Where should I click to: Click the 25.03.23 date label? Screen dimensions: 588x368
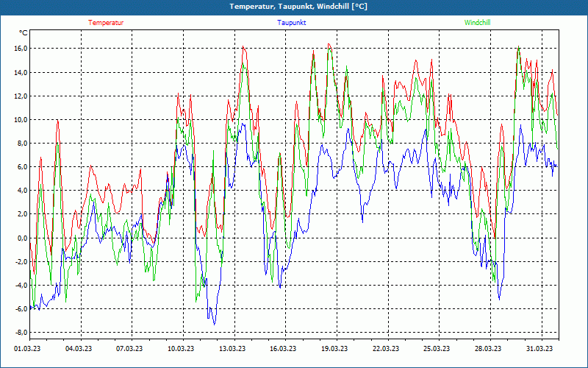pyautogui.click(x=437, y=349)
